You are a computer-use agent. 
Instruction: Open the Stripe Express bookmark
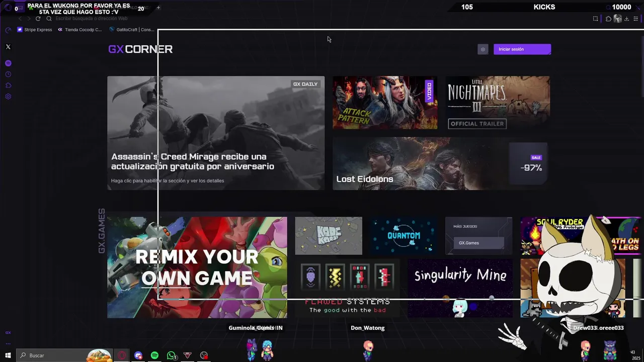point(35,30)
